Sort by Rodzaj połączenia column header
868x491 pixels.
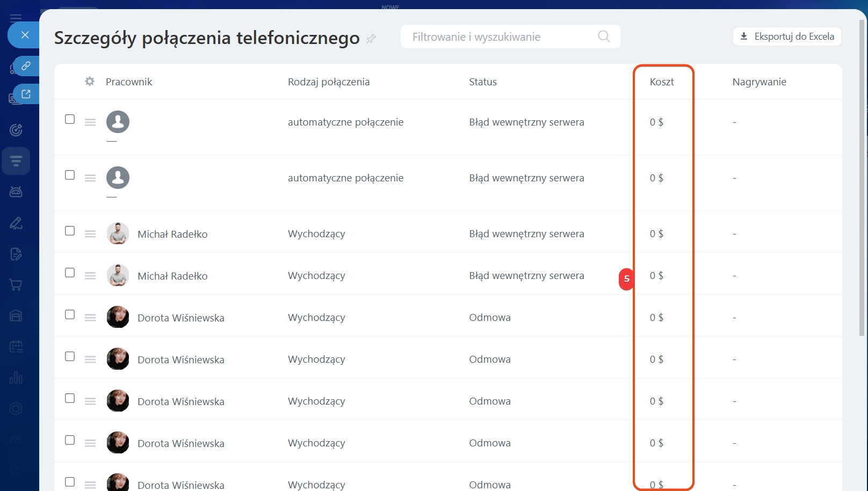pos(329,82)
